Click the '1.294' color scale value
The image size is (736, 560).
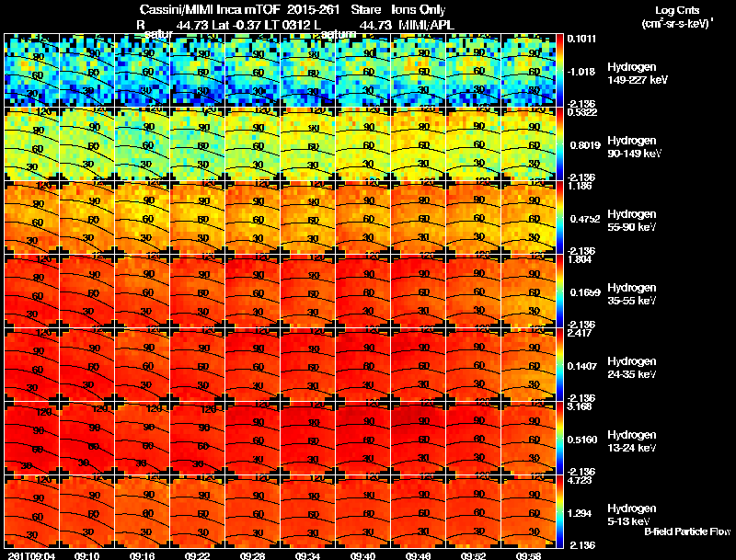pyautogui.click(x=580, y=514)
